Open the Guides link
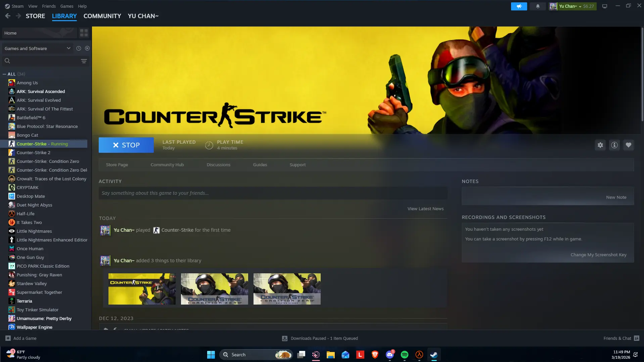644x362 pixels. pos(260,165)
